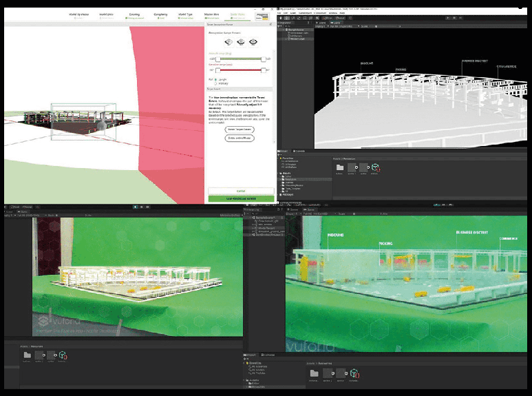Open the folder asset in top-right Project browser
Screen dimensions: 532x396
(339, 168)
